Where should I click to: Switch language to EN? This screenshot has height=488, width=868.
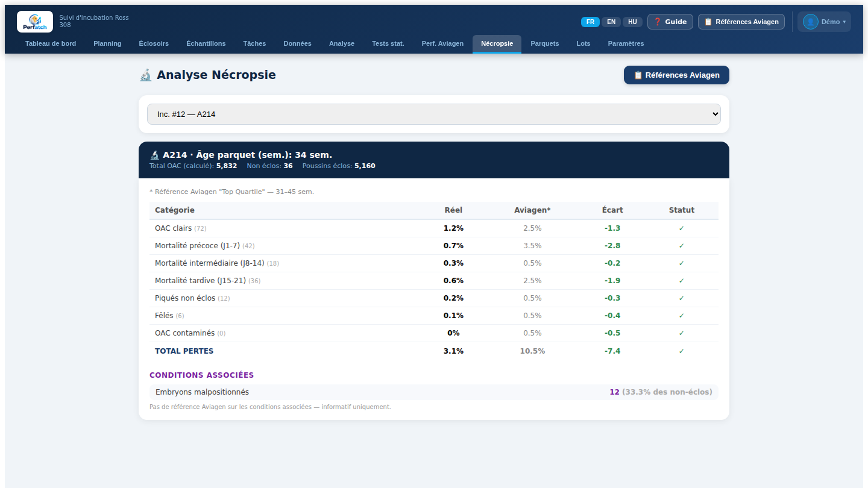click(x=611, y=22)
